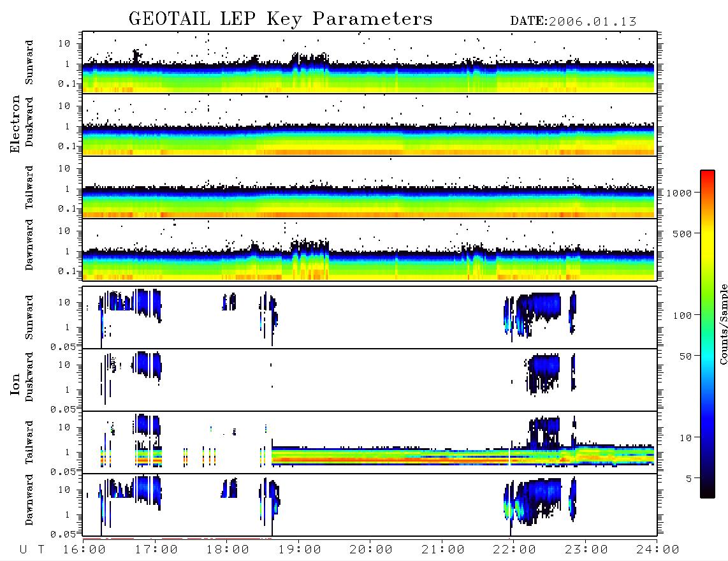728x561 pixels.
Task: Click the colorbar "10" tick value
Action: coord(685,438)
